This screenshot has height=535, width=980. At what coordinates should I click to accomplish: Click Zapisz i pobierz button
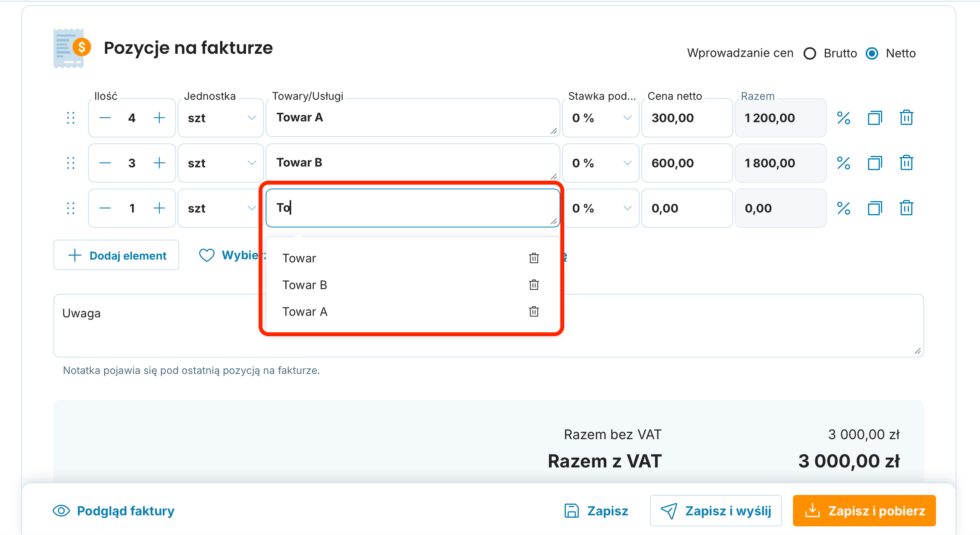tap(864, 511)
